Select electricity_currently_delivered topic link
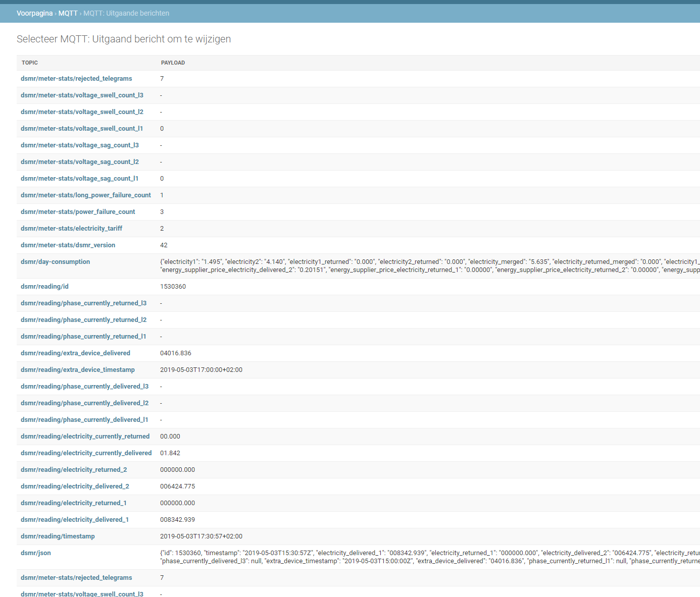This screenshot has height=597, width=700. (86, 453)
